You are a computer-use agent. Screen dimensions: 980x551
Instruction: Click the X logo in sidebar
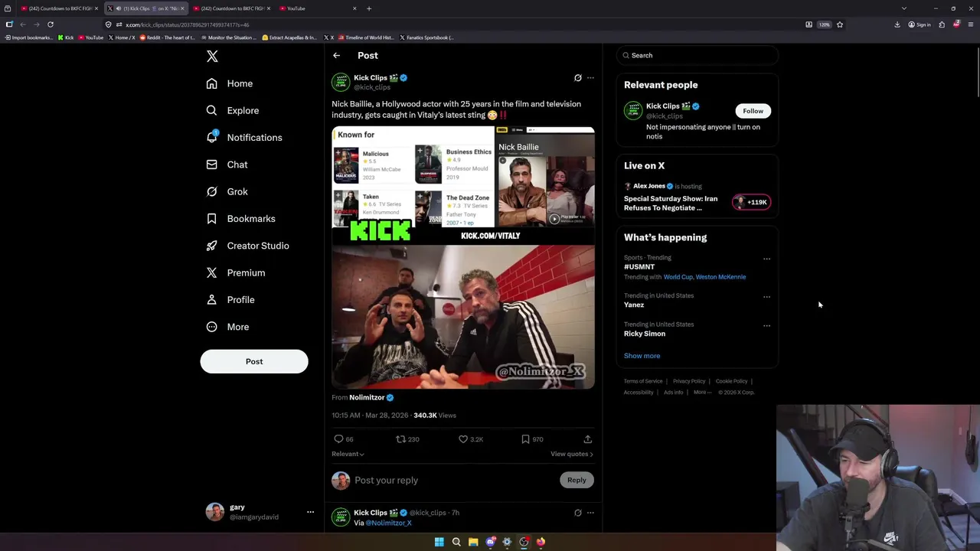click(x=212, y=56)
